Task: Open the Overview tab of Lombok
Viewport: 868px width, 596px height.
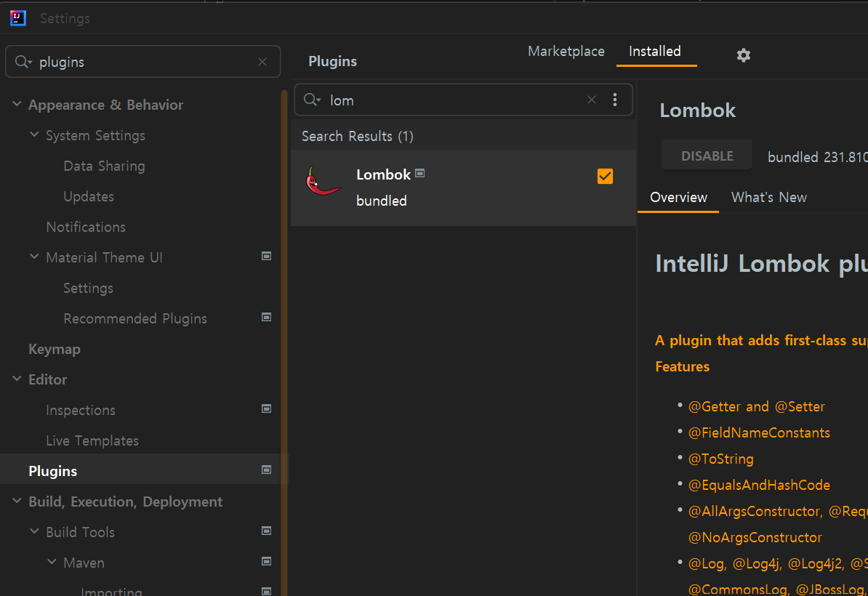Action: pos(678,198)
